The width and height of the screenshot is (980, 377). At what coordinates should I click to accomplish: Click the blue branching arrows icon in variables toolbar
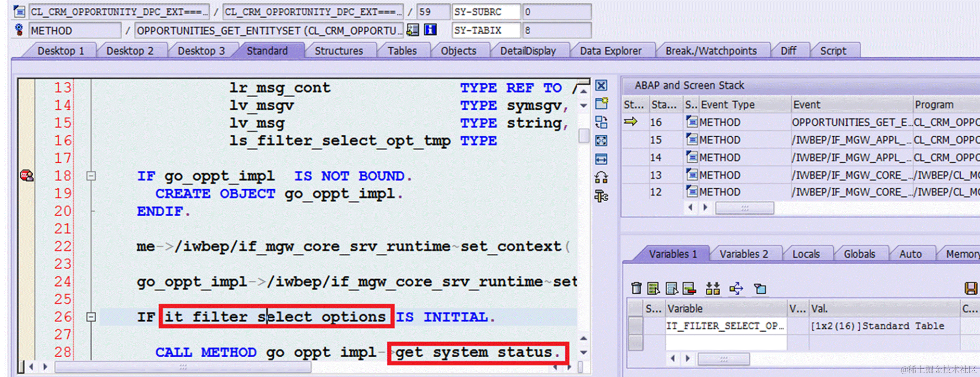point(736,288)
